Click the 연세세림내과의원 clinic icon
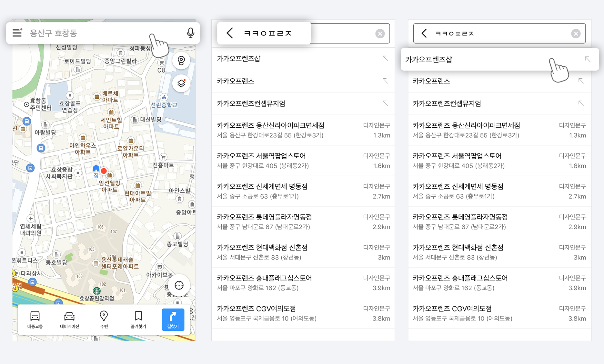This screenshot has width=604, height=364. [31, 218]
